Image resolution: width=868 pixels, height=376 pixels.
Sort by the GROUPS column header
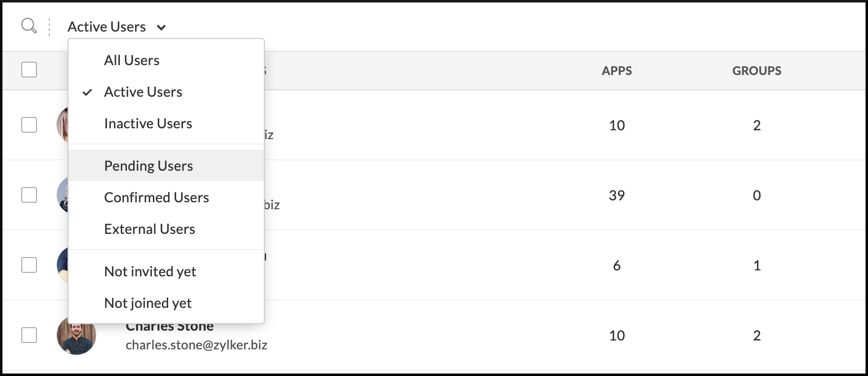click(757, 71)
